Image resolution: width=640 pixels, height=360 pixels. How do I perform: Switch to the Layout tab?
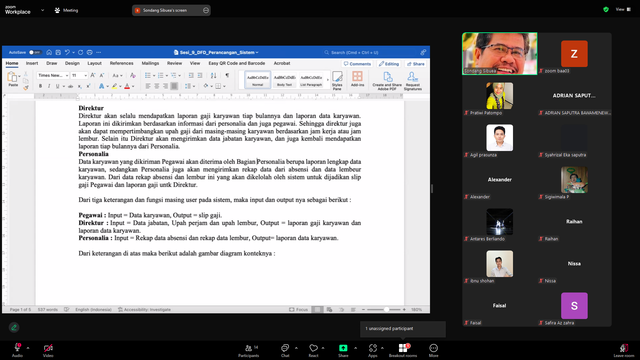tap(94, 64)
